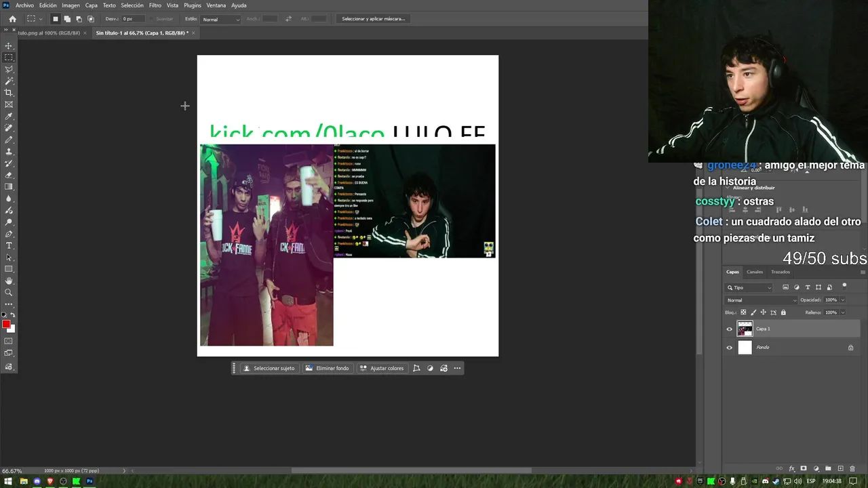Select the Spot Healing Brush tool
868x488 pixels.
tap(9, 128)
